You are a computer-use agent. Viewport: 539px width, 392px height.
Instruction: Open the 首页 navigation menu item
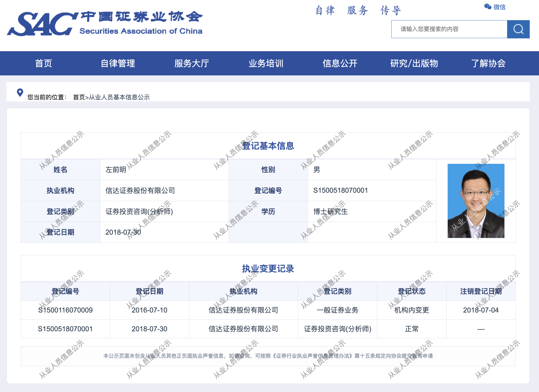pos(44,63)
